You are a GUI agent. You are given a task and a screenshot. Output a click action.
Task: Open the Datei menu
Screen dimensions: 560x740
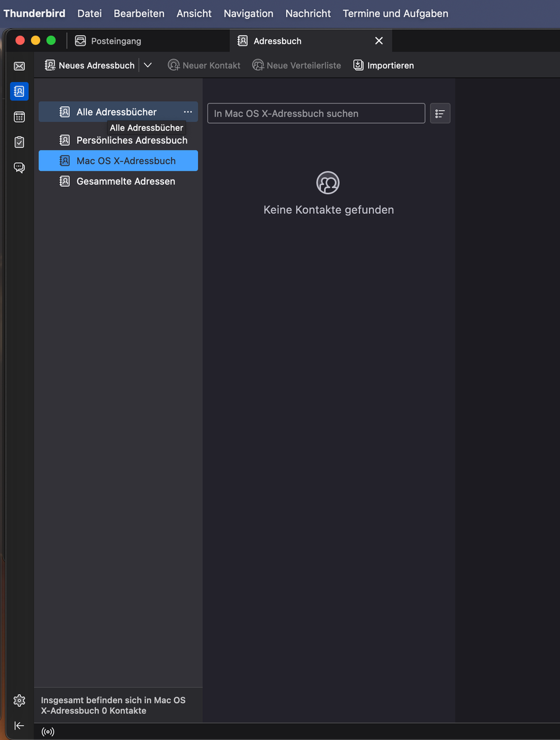point(89,13)
